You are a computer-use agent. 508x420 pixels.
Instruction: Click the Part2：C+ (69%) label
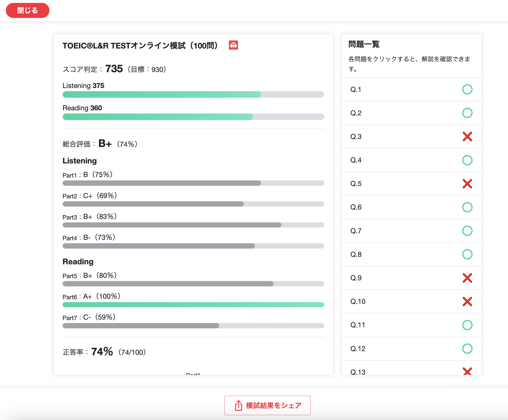click(90, 196)
